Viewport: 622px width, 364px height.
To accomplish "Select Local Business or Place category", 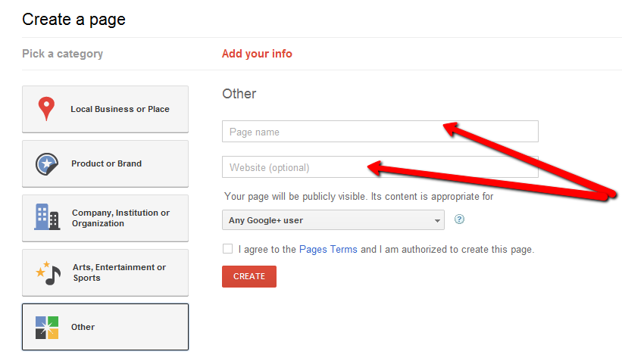I will (x=105, y=109).
